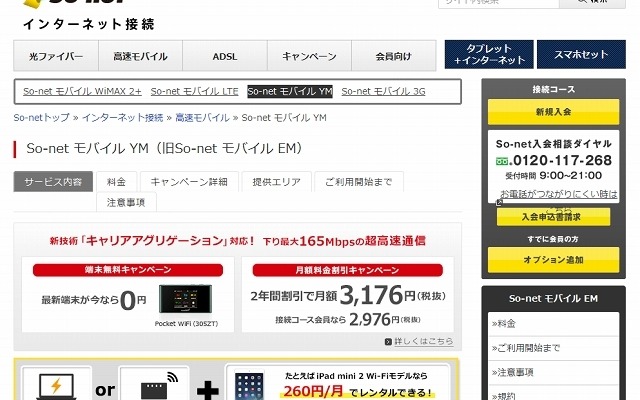Viewport: 640px width, 400px height.
Task: Open So-net モバイル WiMAX 2+ link
Action: tap(82, 91)
